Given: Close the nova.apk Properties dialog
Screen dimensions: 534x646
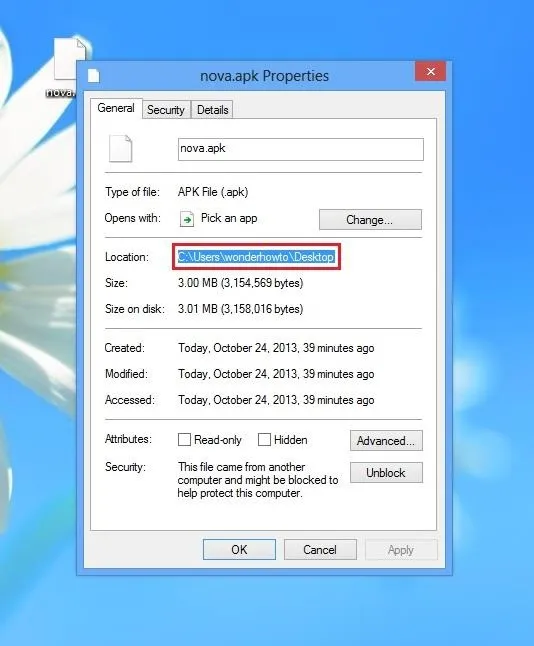Looking at the screenshot, I should [430, 72].
